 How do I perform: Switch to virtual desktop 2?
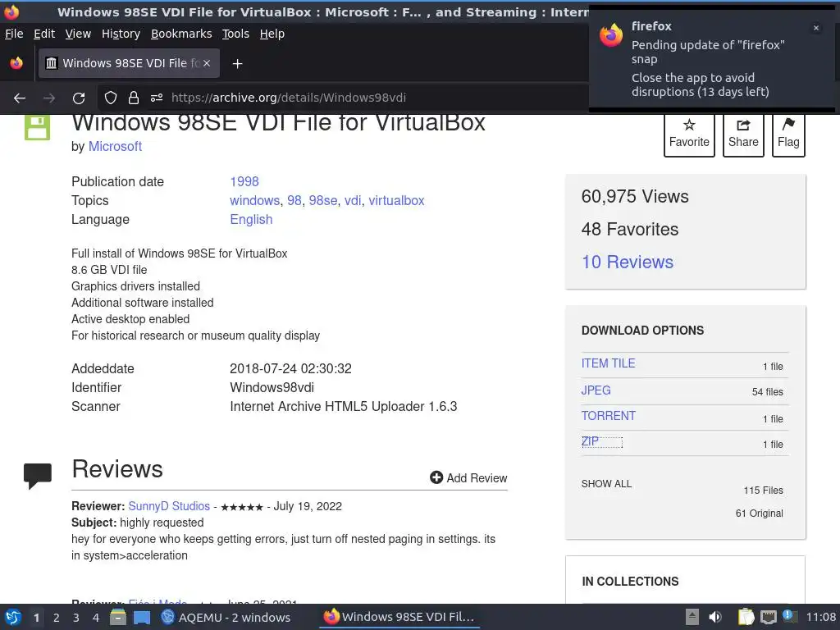pos(57,618)
